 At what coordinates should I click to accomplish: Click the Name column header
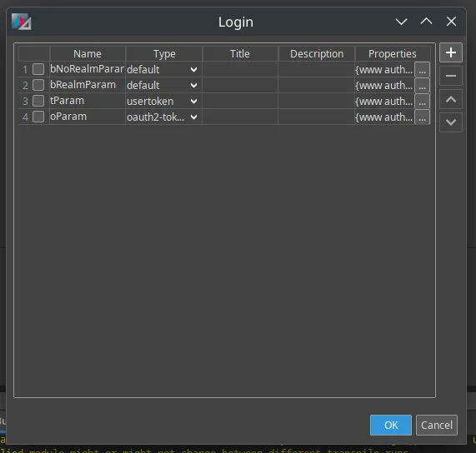click(88, 53)
